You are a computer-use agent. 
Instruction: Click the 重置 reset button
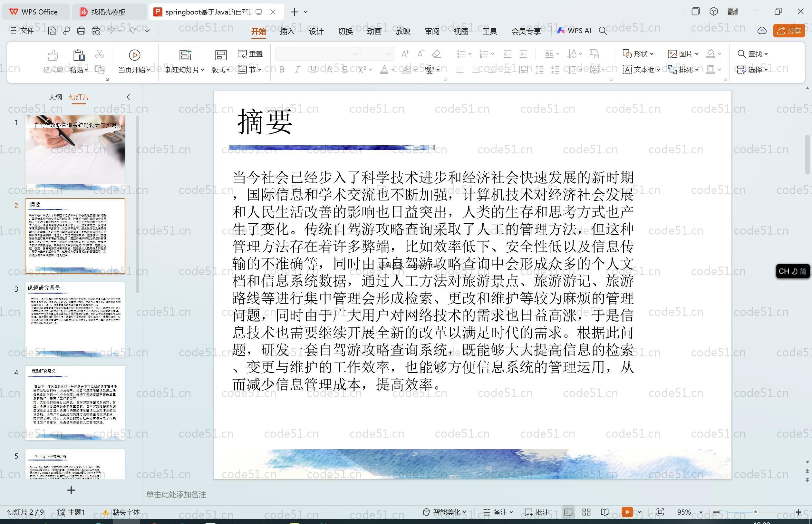pyautogui.click(x=250, y=54)
